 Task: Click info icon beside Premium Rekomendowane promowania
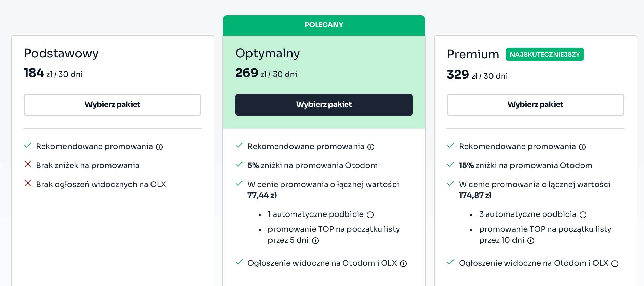point(582,147)
